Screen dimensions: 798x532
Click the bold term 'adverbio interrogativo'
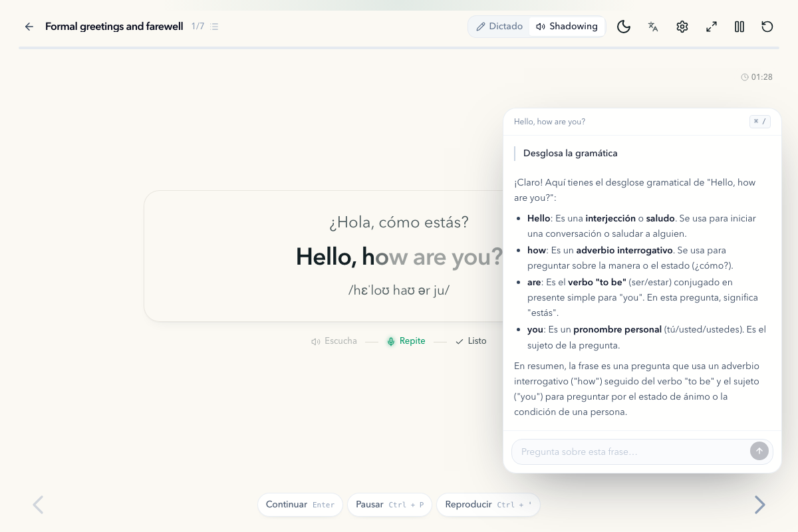tap(624, 250)
